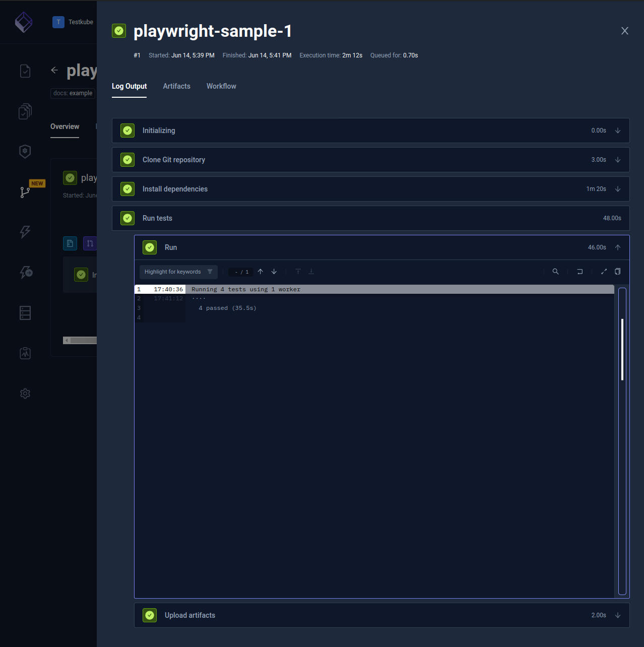Collapse the Run step log section
This screenshot has width=644, height=647.
tap(618, 247)
